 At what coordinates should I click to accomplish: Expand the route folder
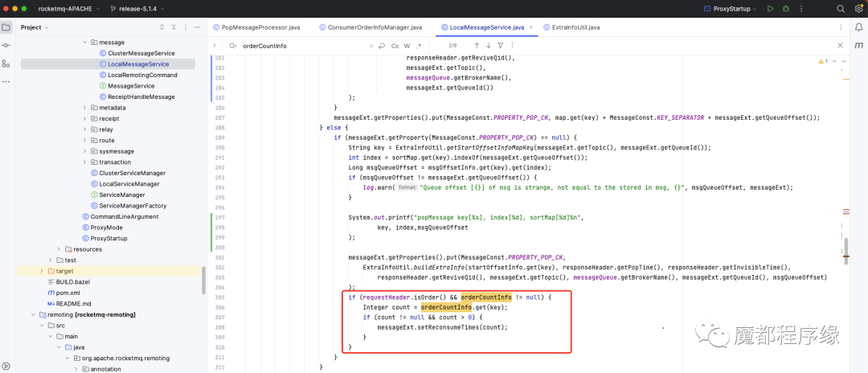[84, 140]
